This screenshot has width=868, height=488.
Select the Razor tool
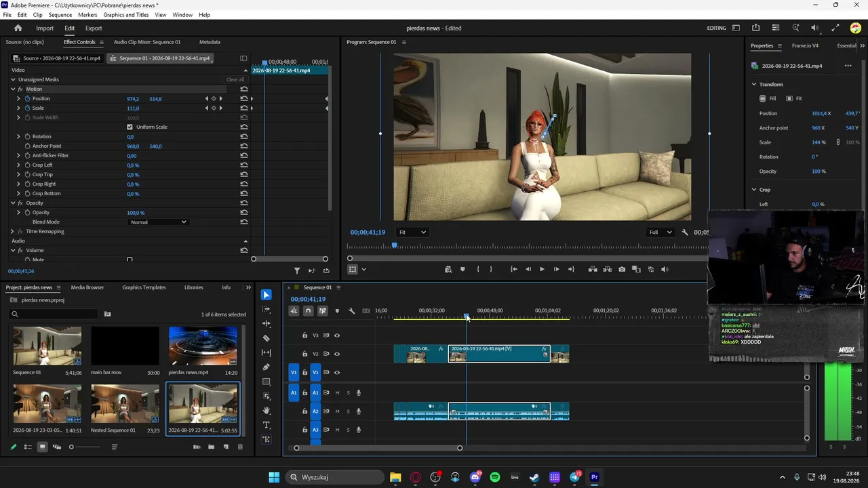pyautogui.click(x=267, y=338)
